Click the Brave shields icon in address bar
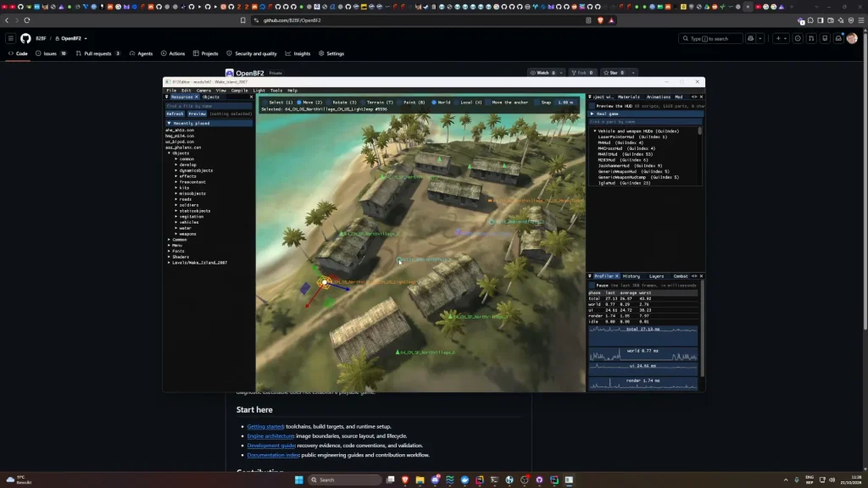 point(600,20)
